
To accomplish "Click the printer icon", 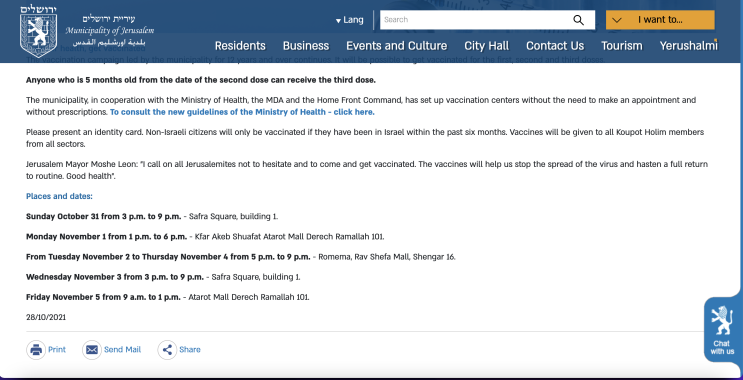I will [x=36, y=350].
